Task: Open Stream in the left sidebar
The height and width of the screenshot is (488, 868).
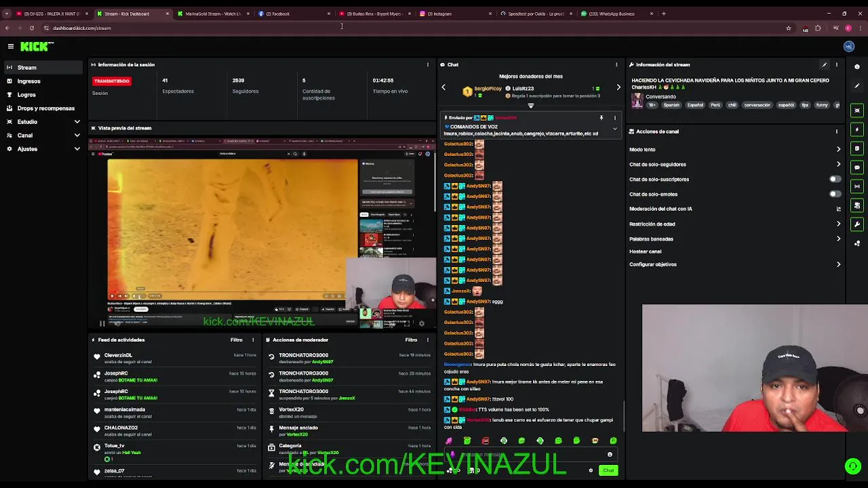Action: coord(42,68)
